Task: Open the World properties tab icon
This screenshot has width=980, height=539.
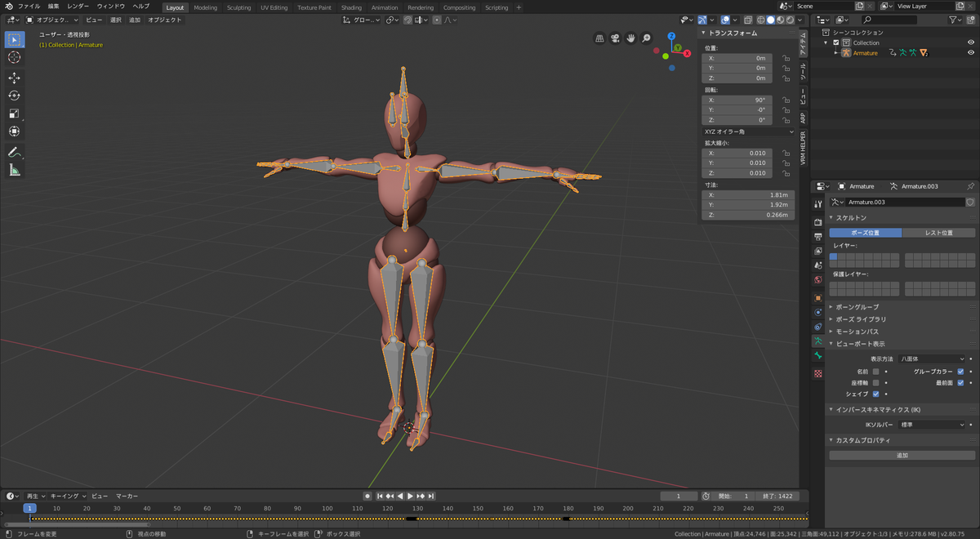Action: point(818,280)
